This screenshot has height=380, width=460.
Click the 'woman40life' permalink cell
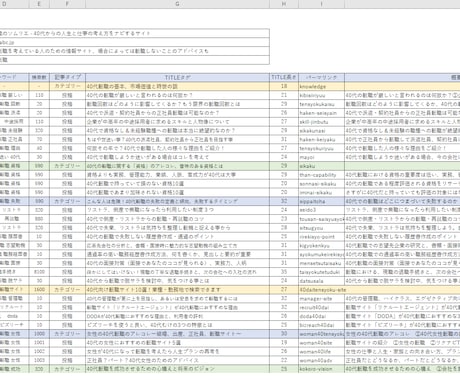[322, 351]
